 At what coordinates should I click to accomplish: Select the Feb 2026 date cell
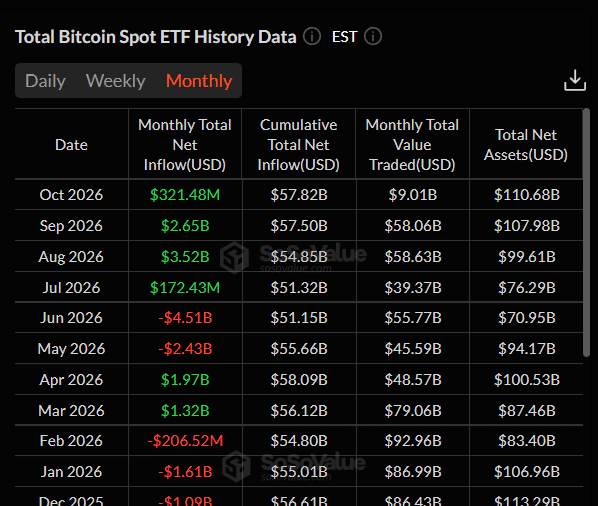(71, 441)
